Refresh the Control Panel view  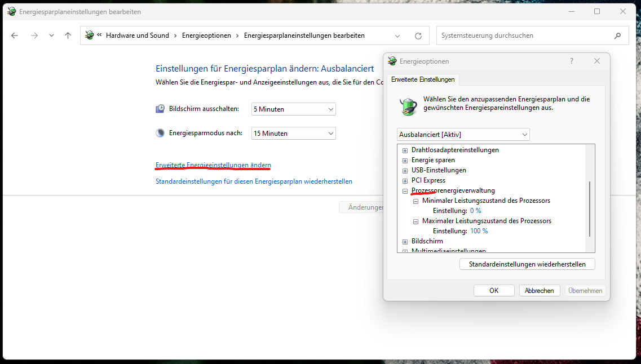click(418, 36)
